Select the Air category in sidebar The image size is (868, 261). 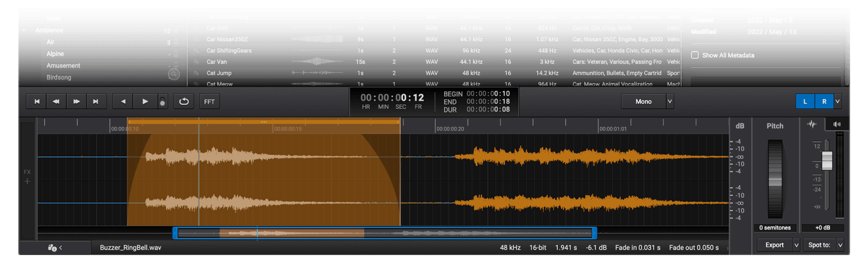click(50, 42)
